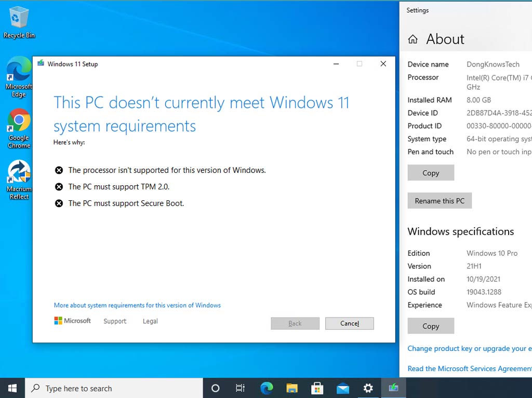Open the Google Chrome desktop shortcut
This screenshot has width=532, height=398.
[x=19, y=129]
